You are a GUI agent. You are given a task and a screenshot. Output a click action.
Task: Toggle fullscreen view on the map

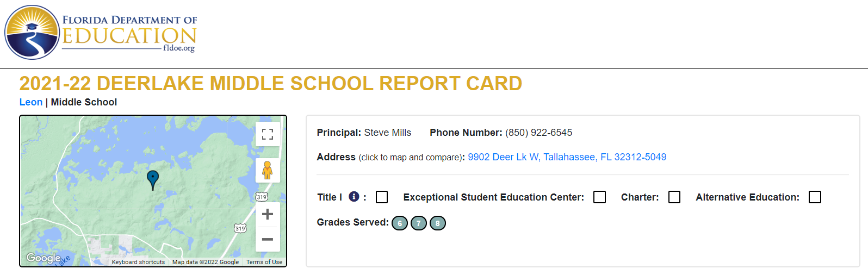(x=268, y=134)
